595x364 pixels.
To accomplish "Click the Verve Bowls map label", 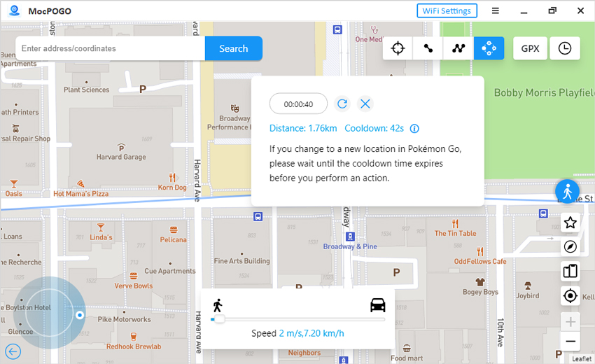I will coord(134,286).
